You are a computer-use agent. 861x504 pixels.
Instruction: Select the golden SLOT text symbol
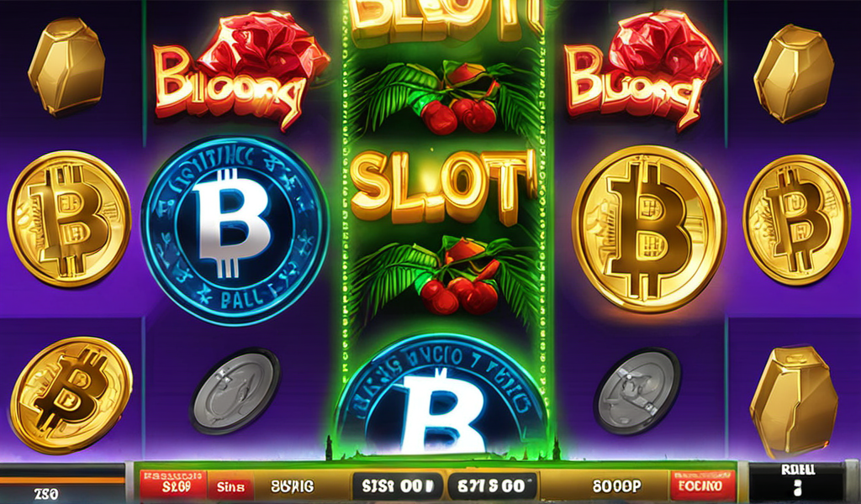click(442, 184)
